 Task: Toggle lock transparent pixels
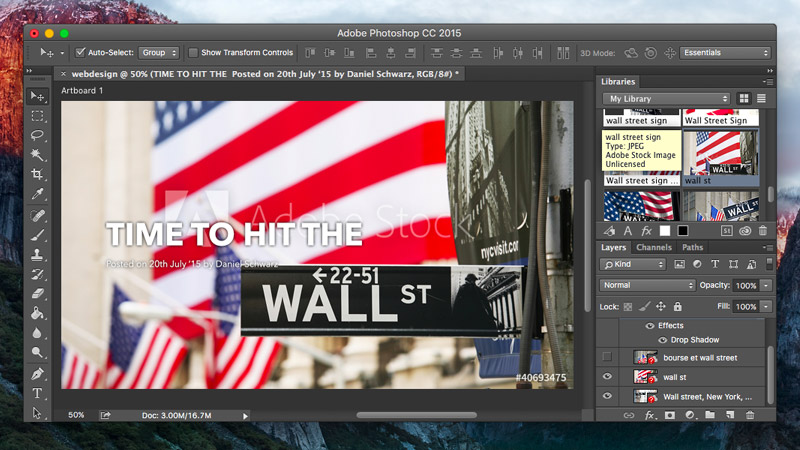point(628,307)
